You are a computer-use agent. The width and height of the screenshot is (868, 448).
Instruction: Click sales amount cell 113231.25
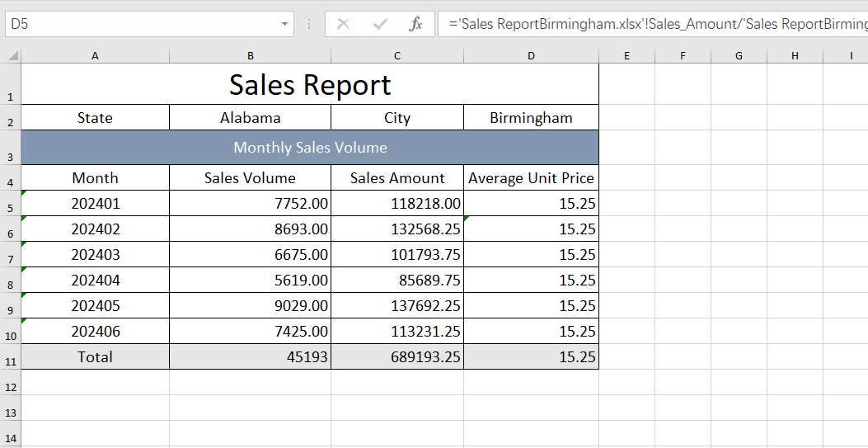[x=397, y=331]
